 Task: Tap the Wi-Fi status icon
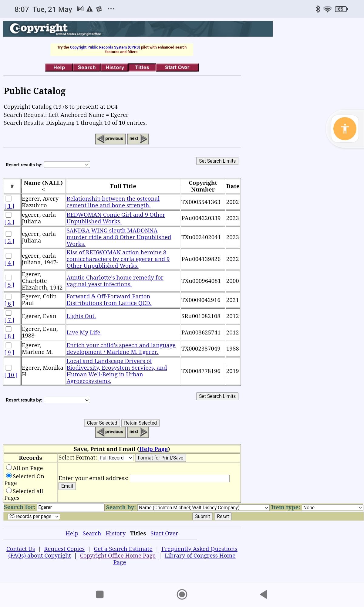click(328, 9)
